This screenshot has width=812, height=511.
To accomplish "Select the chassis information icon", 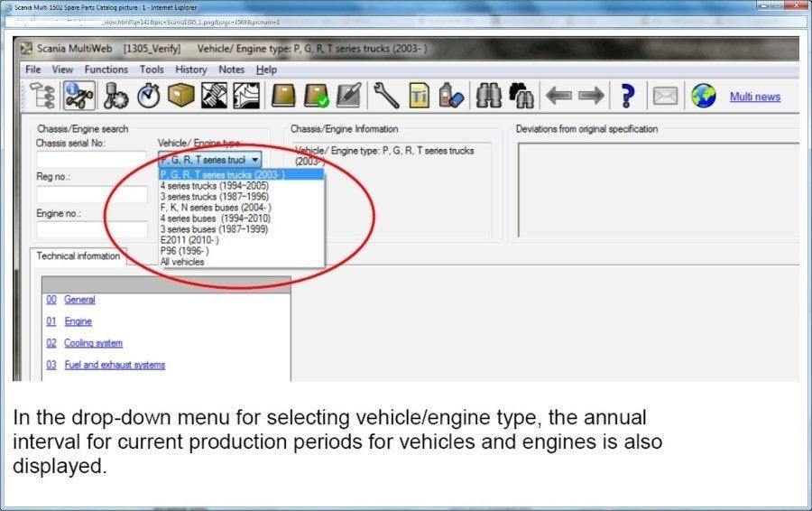I will coord(79,96).
